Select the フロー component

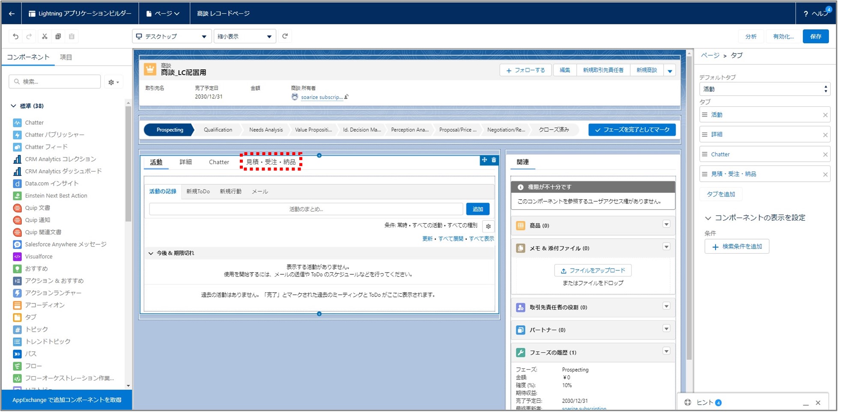tap(33, 366)
